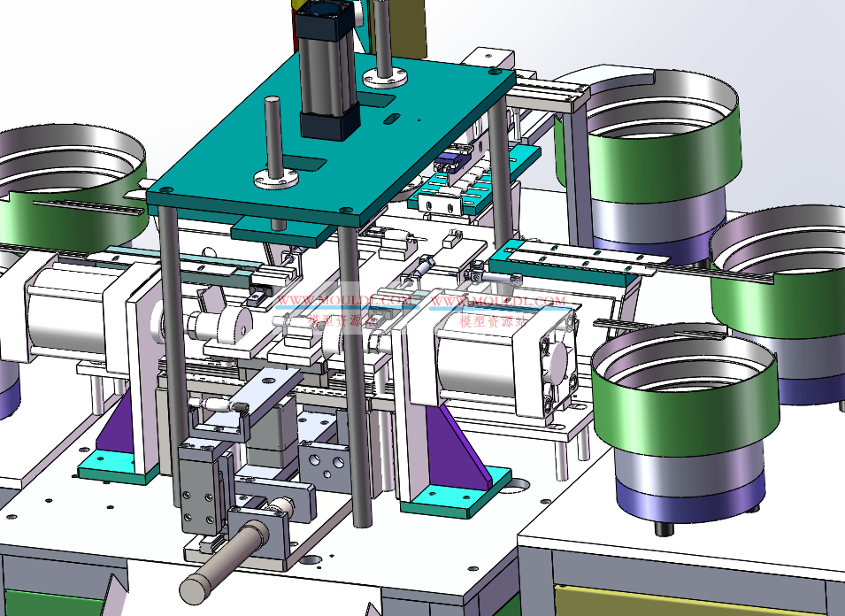The height and width of the screenshot is (616, 845).
Task: Click the right WWW.MOULDL.COM watermark text
Action: 497,302
